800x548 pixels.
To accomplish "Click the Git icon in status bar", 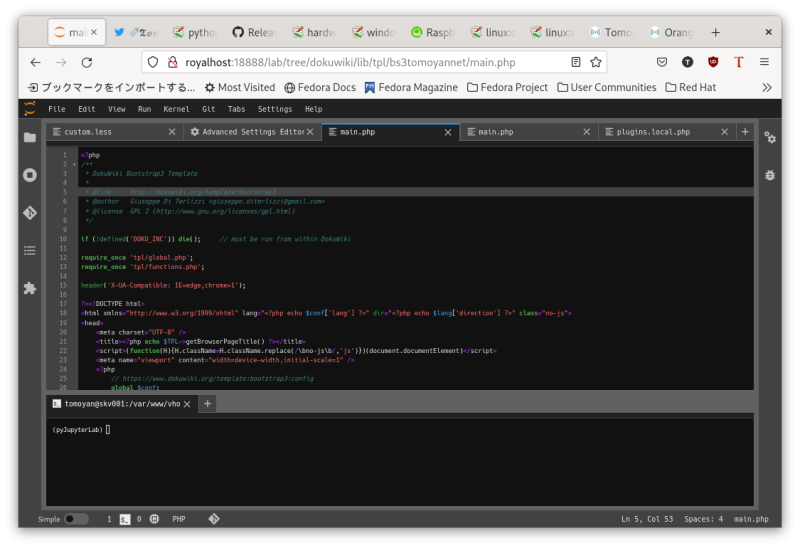I will tap(213, 519).
